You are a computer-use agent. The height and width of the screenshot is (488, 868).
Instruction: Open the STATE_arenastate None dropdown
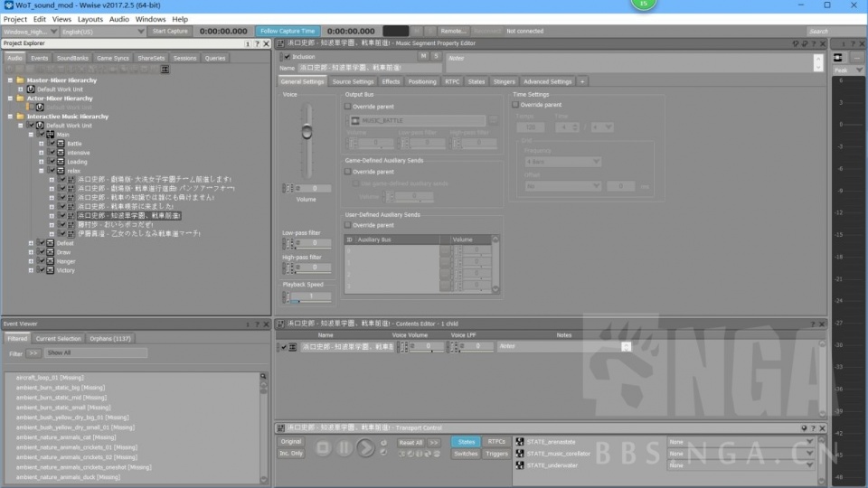point(741,442)
